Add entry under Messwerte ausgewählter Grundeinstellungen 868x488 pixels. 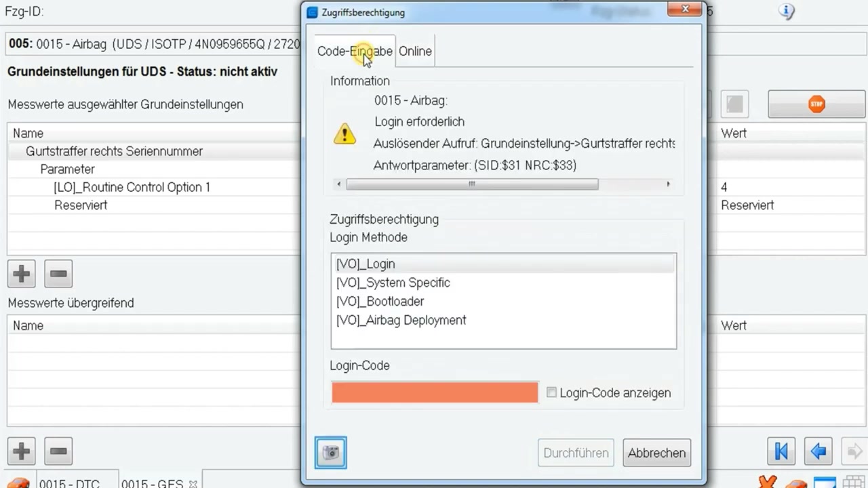click(22, 274)
